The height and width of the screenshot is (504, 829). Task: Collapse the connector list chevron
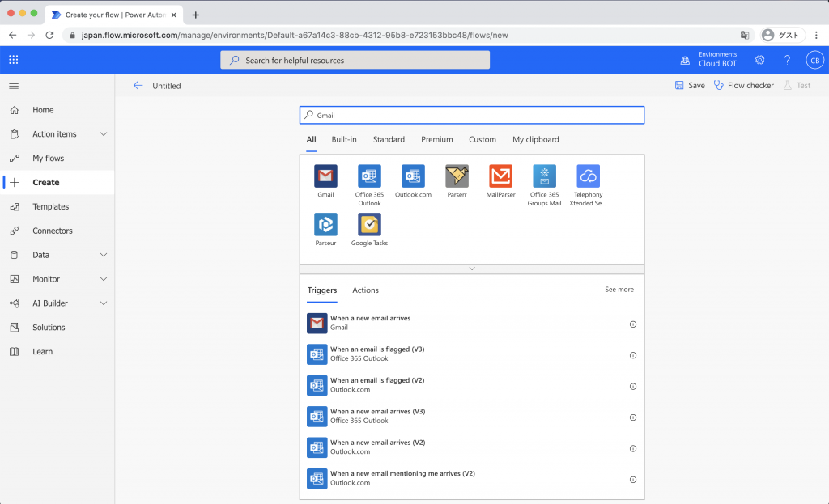472,269
